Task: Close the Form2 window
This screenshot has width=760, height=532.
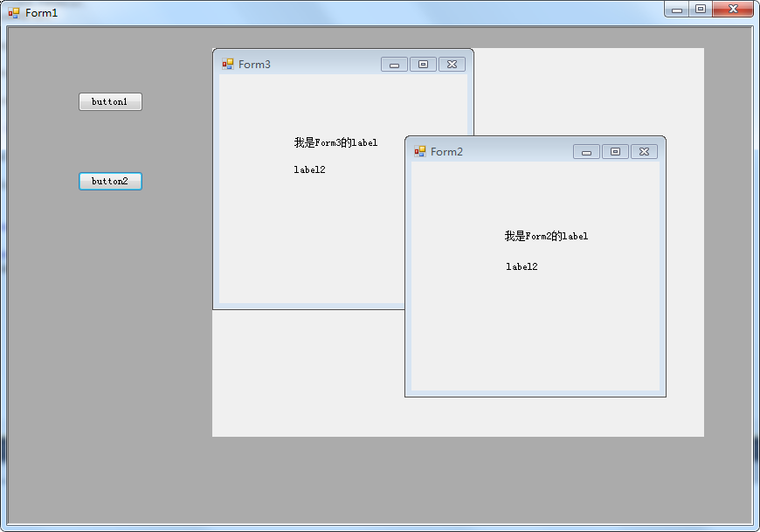Action: (644, 152)
